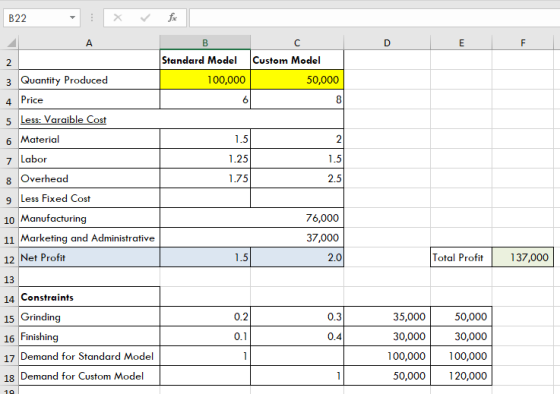This screenshot has width=560, height=394.
Task: Click the Select All triangle corner
Action: coord(11,43)
